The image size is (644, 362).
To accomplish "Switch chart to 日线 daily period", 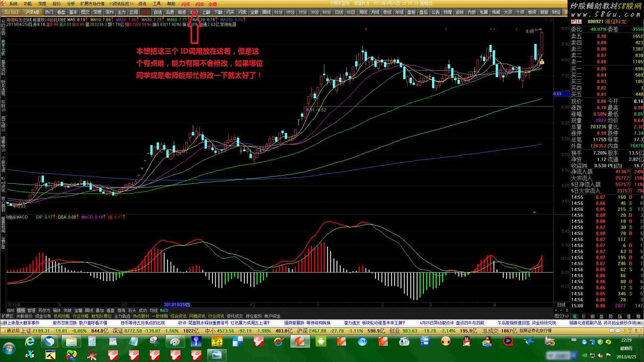I will [339, 12].
